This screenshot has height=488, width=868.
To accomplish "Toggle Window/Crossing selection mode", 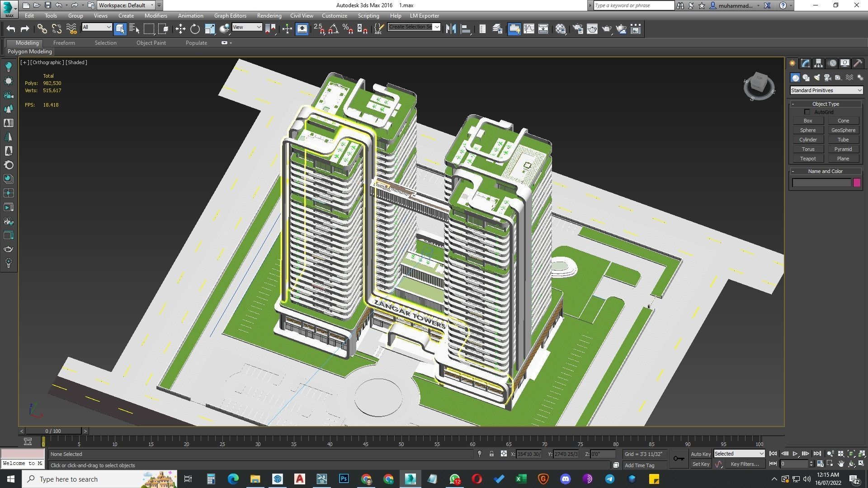I will (163, 29).
